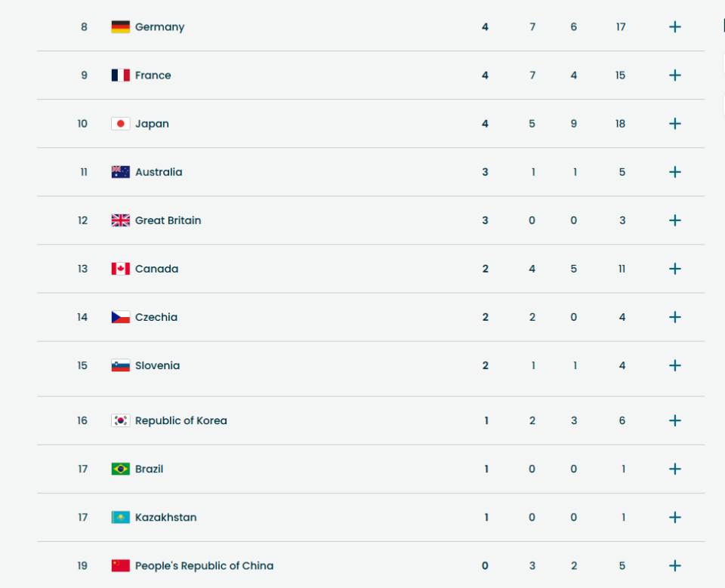The height and width of the screenshot is (588, 725).
Task: Click the Great Britain flag icon
Action: click(120, 220)
